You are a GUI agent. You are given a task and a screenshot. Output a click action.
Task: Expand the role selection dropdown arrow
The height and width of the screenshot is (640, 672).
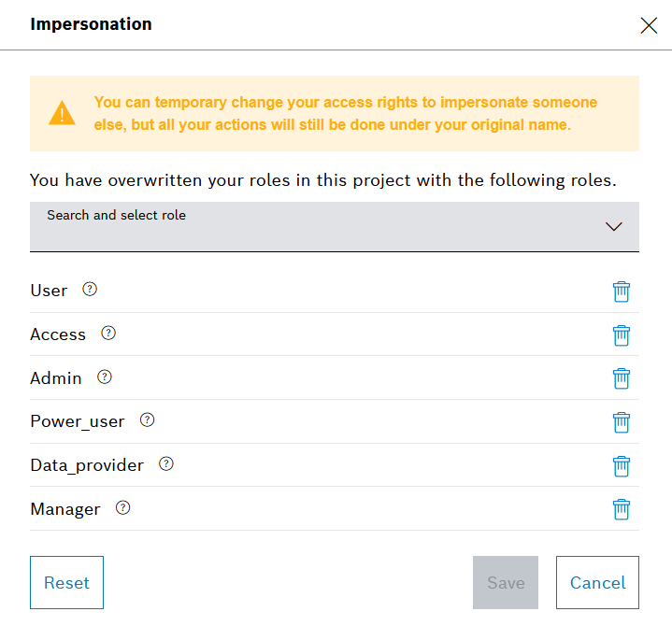(x=614, y=226)
